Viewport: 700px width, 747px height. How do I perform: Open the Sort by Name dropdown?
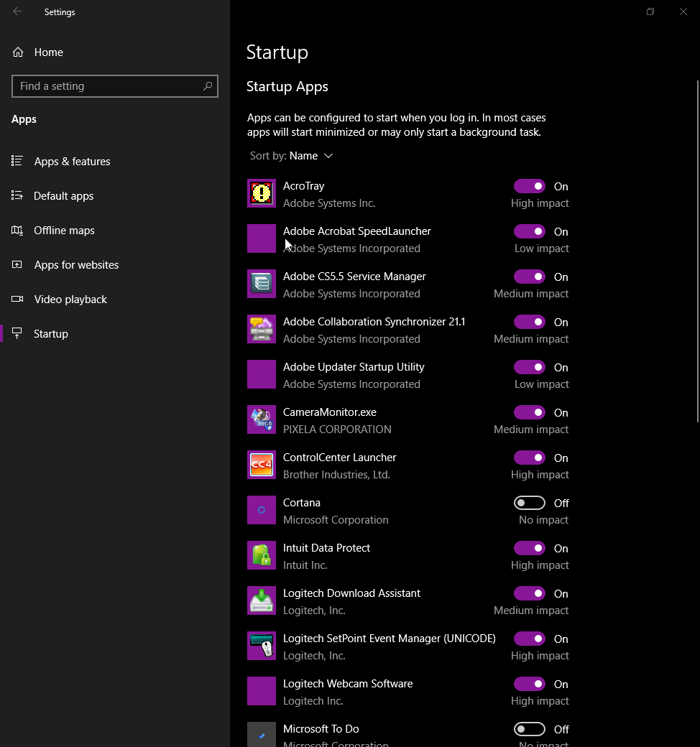pyautogui.click(x=291, y=156)
